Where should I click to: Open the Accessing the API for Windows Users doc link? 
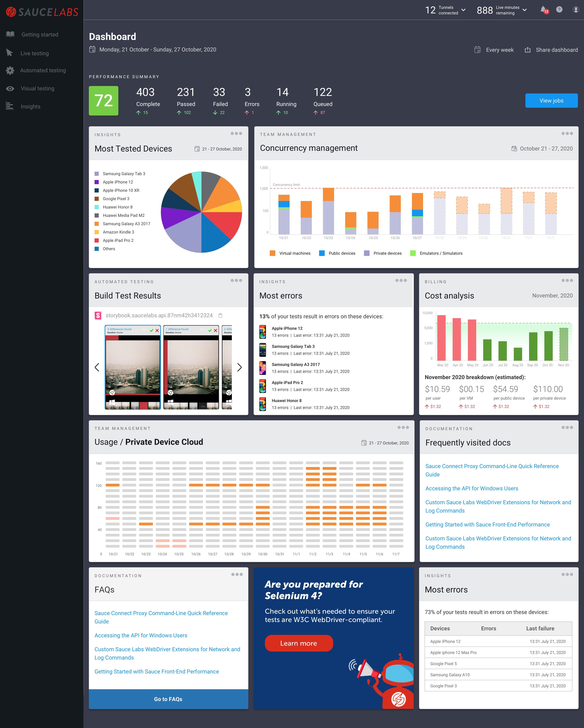click(x=472, y=488)
